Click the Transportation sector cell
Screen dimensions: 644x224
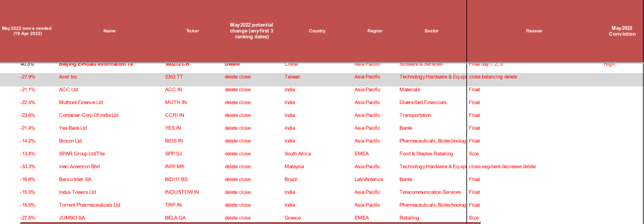pyautogui.click(x=415, y=115)
